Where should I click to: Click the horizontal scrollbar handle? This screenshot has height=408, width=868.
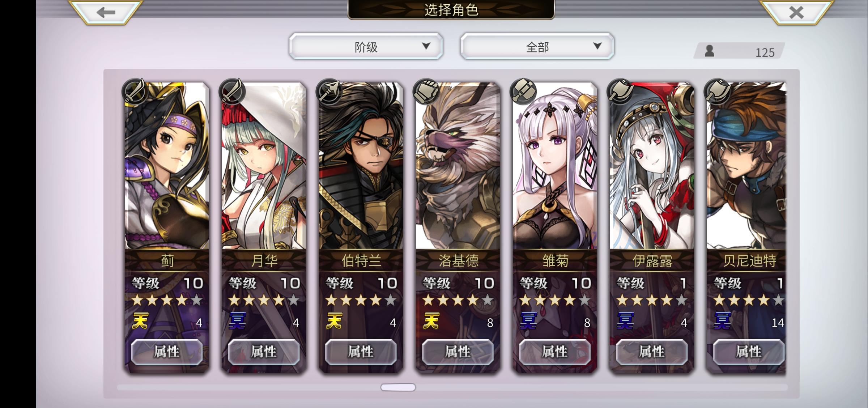pyautogui.click(x=398, y=387)
